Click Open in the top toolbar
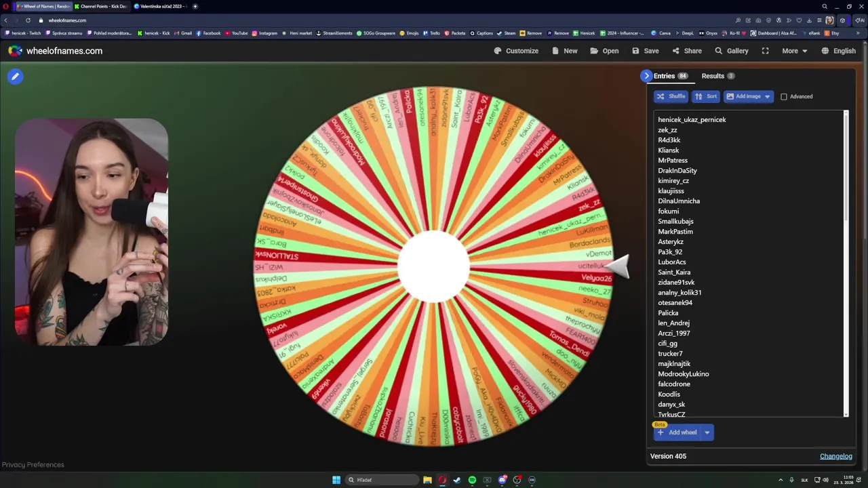 [604, 51]
